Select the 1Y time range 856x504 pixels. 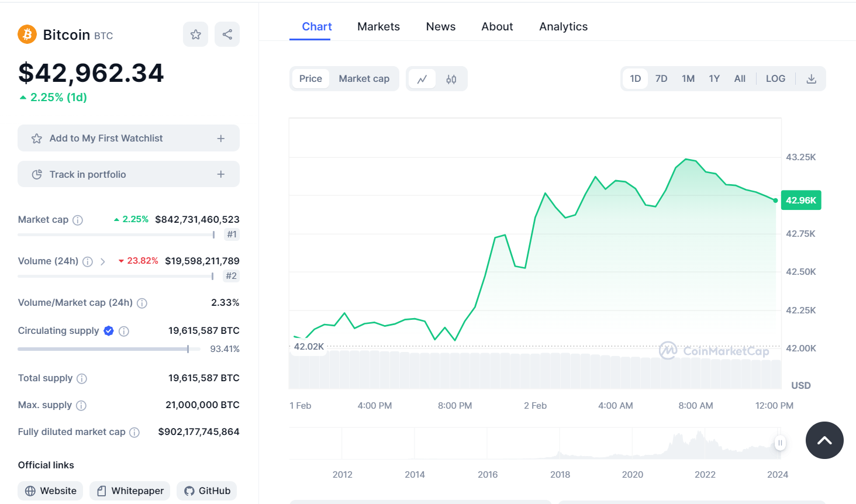point(715,79)
